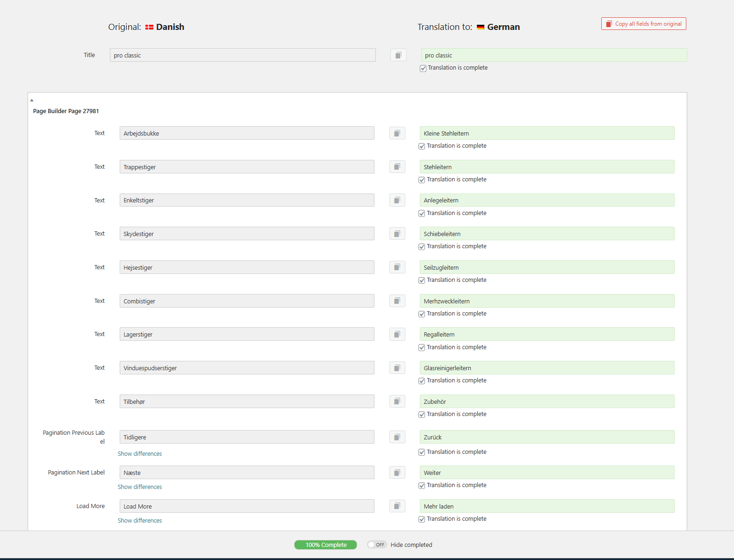
Task: Click the Mehr laden translation field
Action: [547, 506]
